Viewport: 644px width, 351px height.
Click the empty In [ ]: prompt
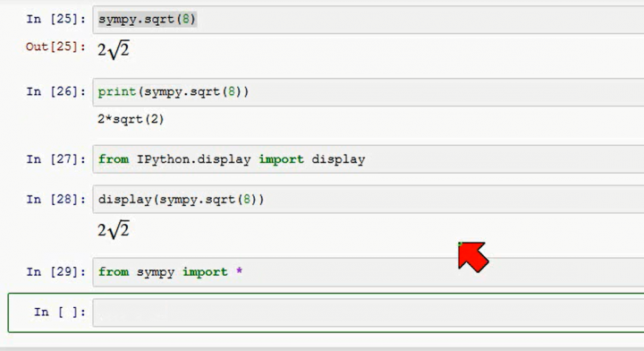[x=60, y=312]
